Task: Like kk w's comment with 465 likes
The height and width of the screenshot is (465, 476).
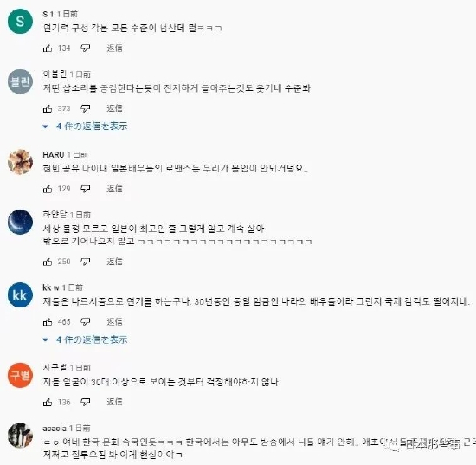Action: (48, 321)
